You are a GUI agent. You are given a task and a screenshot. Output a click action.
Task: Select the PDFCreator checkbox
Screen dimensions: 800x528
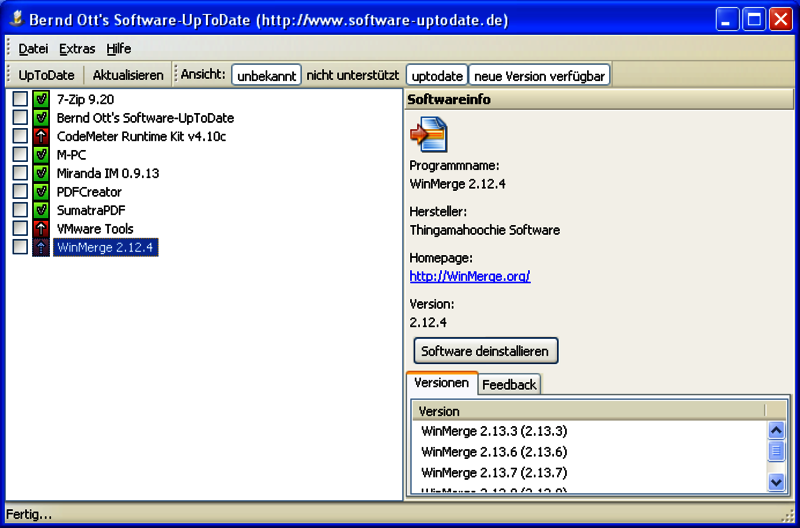tap(20, 191)
